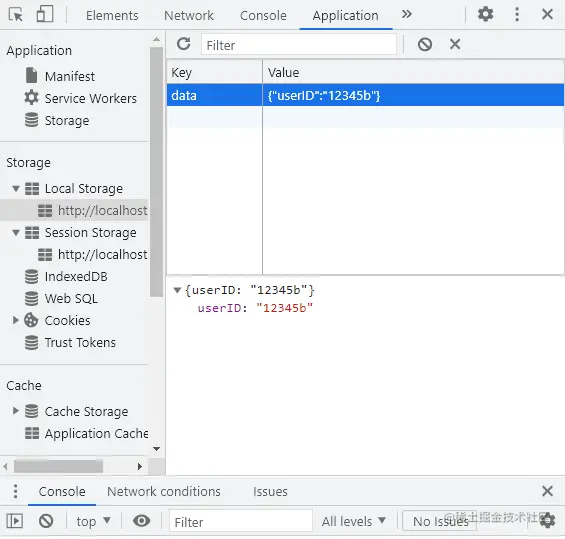565x539 pixels.
Task: Expand the Cookies tree node
Action: pos(15,320)
